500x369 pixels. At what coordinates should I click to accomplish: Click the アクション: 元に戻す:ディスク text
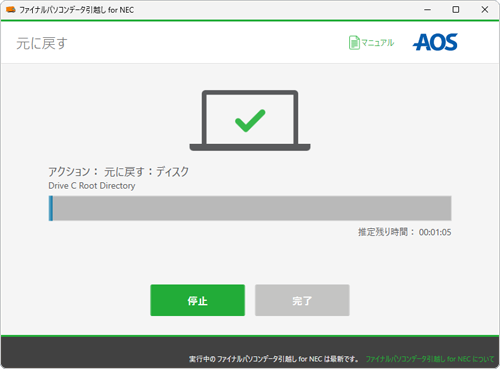coord(119,172)
